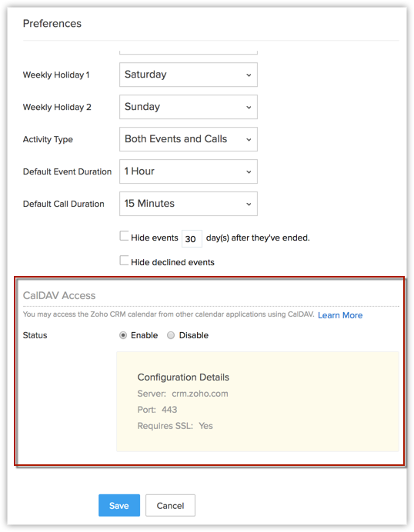Click the server address crm.zoho.com
The image size is (414, 532).
click(200, 394)
